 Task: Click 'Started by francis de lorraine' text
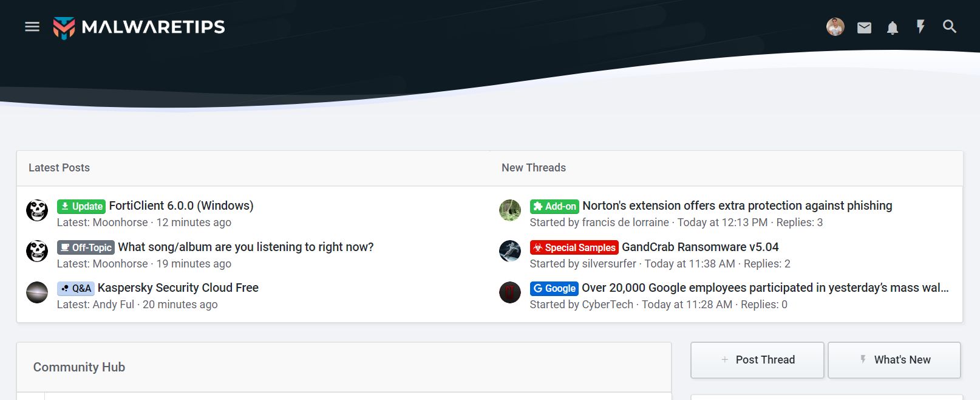point(599,222)
